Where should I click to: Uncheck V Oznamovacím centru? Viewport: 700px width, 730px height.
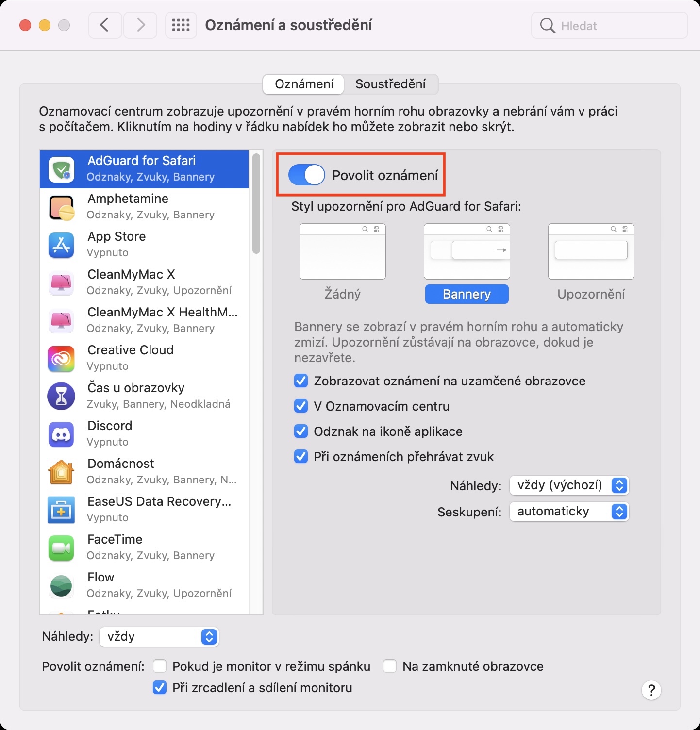point(301,406)
